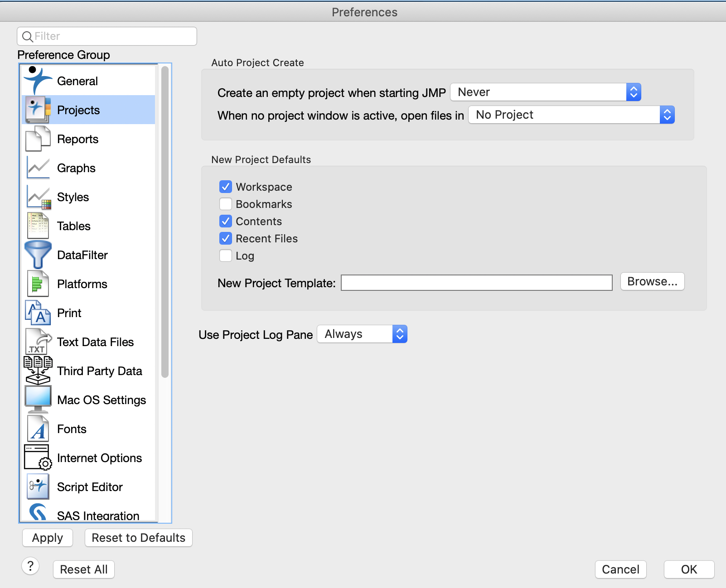
Task: Click the Browse button for project template
Action: click(x=652, y=281)
